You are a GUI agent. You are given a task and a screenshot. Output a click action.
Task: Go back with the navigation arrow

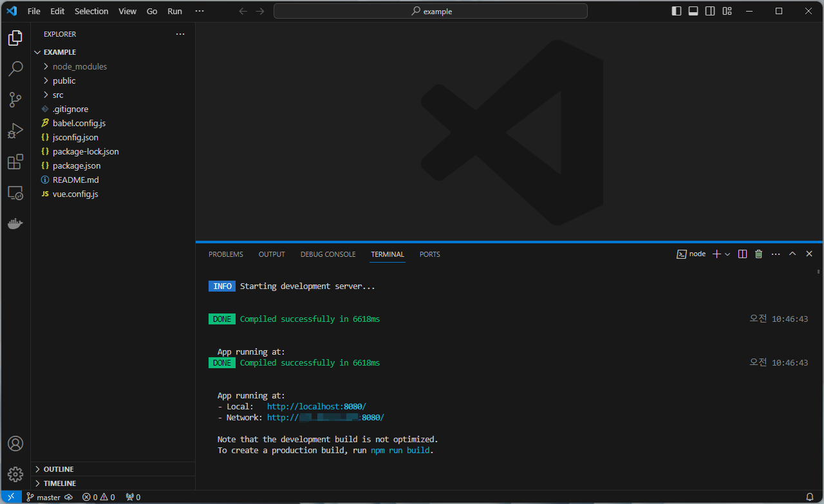pos(243,11)
